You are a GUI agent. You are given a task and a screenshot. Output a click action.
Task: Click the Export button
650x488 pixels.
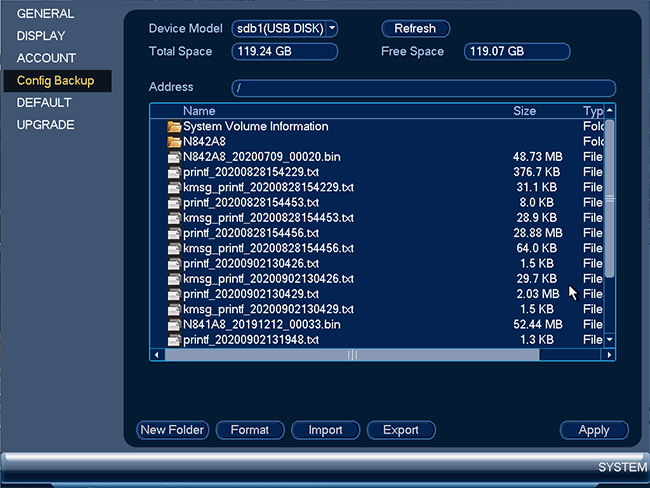click(x=401, y=430)
